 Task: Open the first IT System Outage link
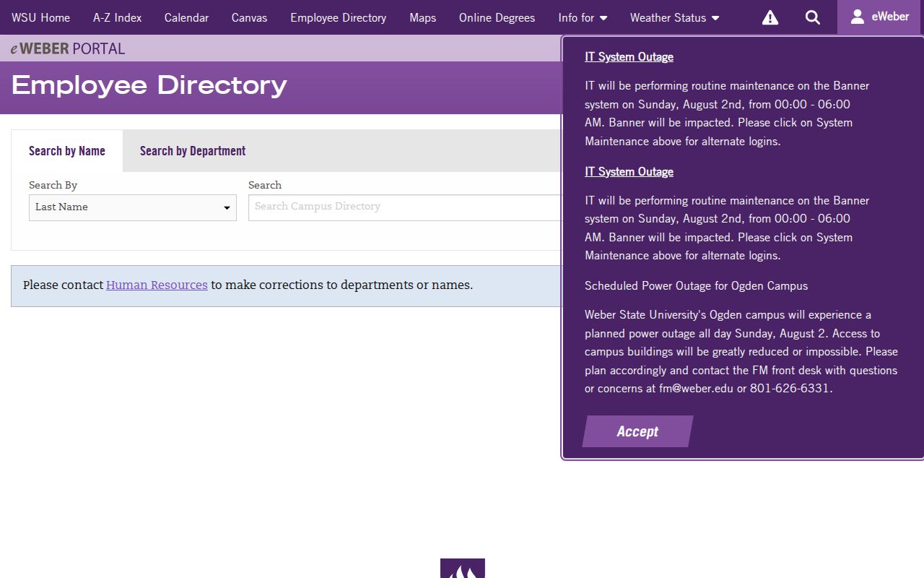point(629,57)
